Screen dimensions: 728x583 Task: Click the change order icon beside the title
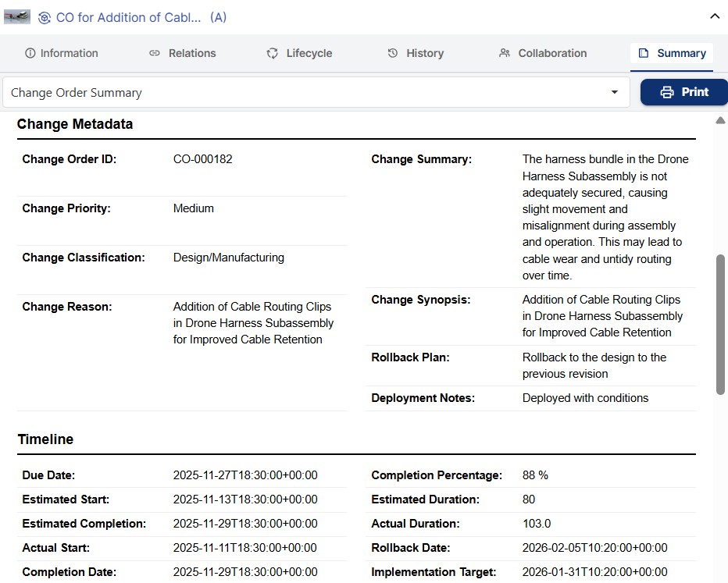(x=45, y=17)
